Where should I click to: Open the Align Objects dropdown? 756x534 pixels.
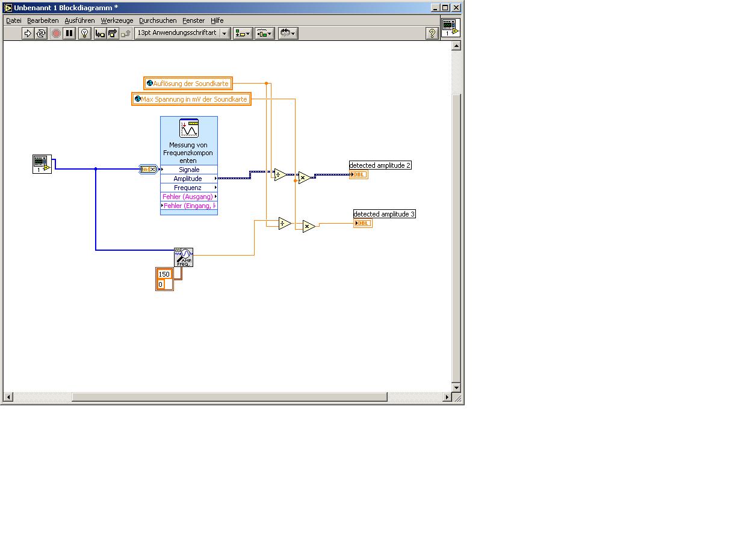(x=243, y=34)
